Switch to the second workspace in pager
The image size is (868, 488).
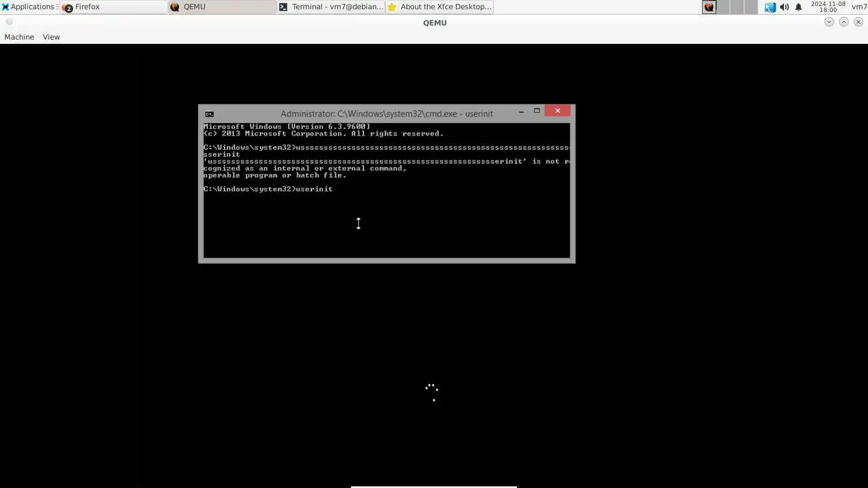(723, 7)
